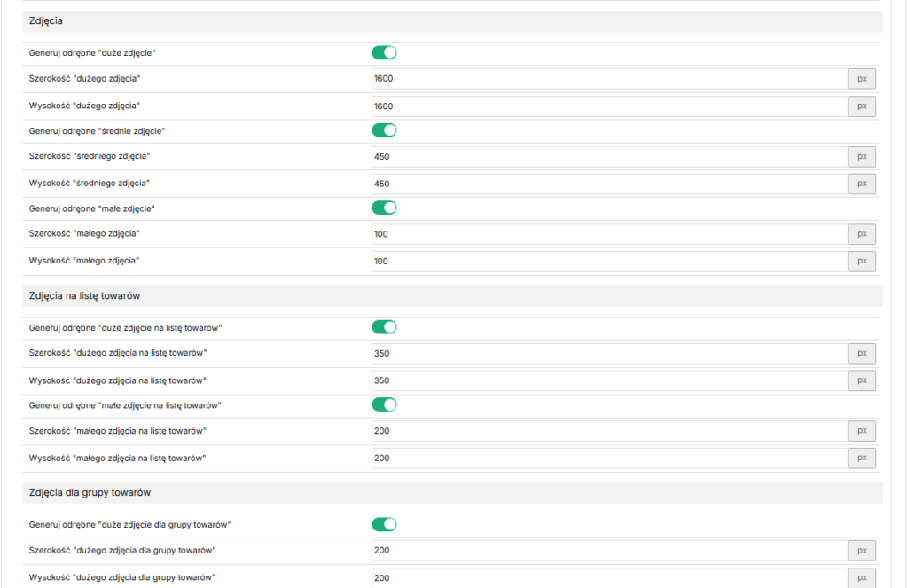Disable Generuj odrębne "średnie zdjęcie" switch

[x=384, y=130]
